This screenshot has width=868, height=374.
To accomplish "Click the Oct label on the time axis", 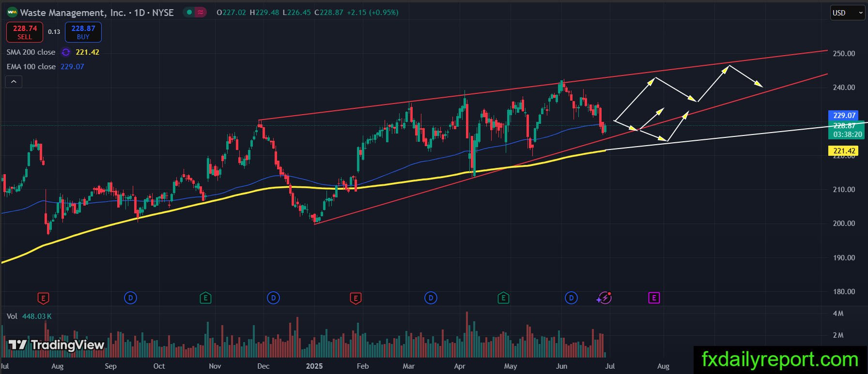I will pos(159,366).
